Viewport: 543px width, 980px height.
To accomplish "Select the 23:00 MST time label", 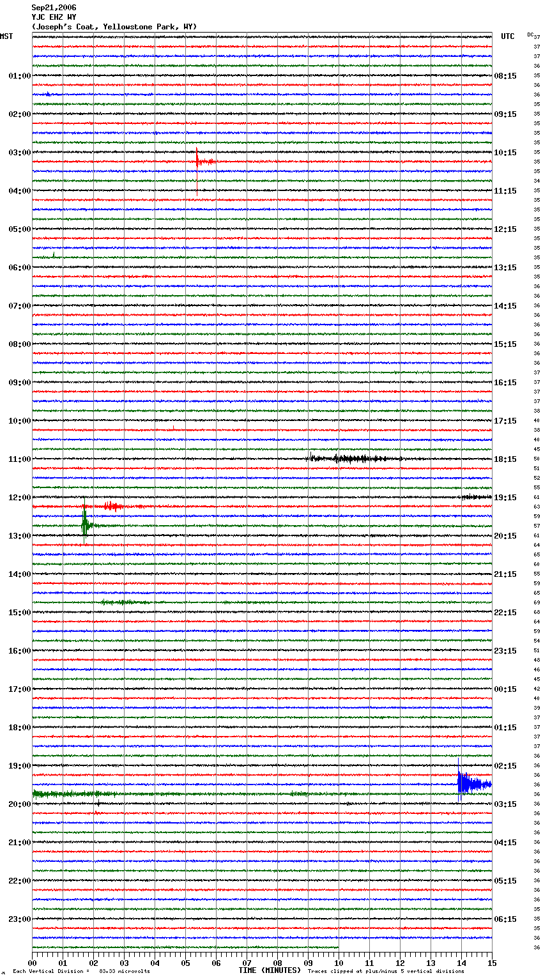I will [x=20, y=919].
